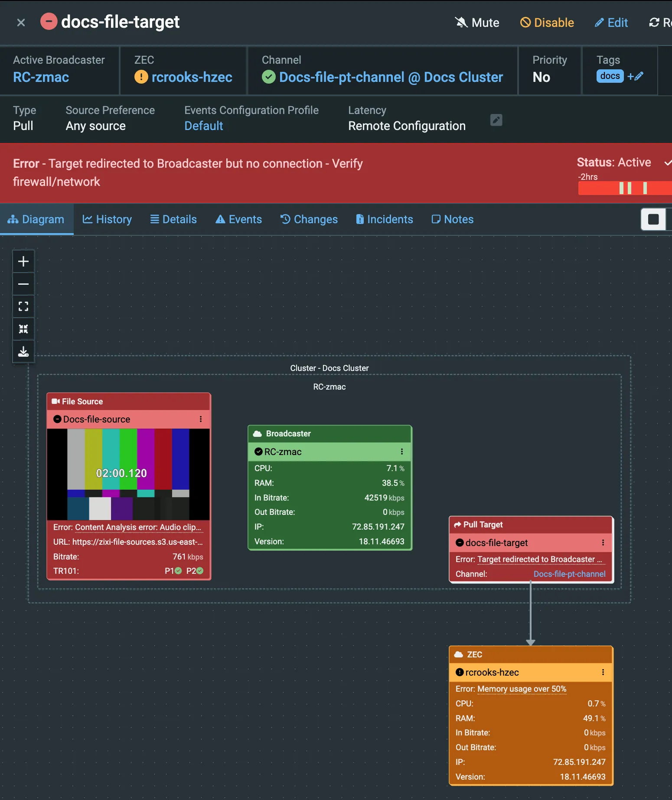Collapse diagram layout icon
The image size is (672, 800).
tap(23, 329)
